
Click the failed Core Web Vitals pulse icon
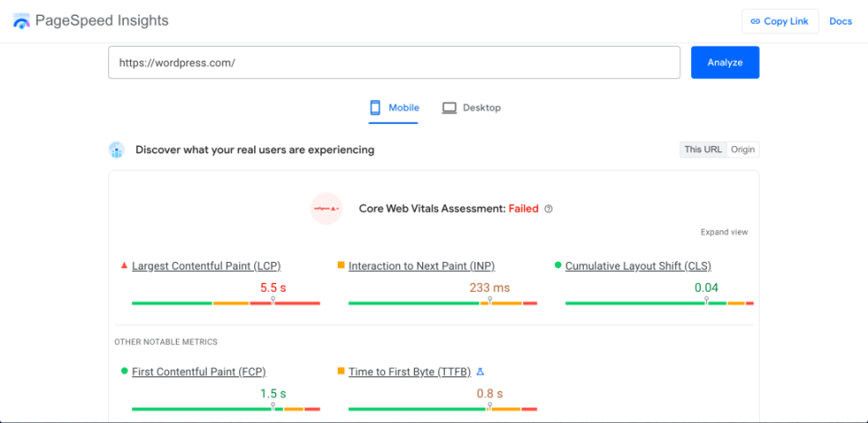pos(326,208)
